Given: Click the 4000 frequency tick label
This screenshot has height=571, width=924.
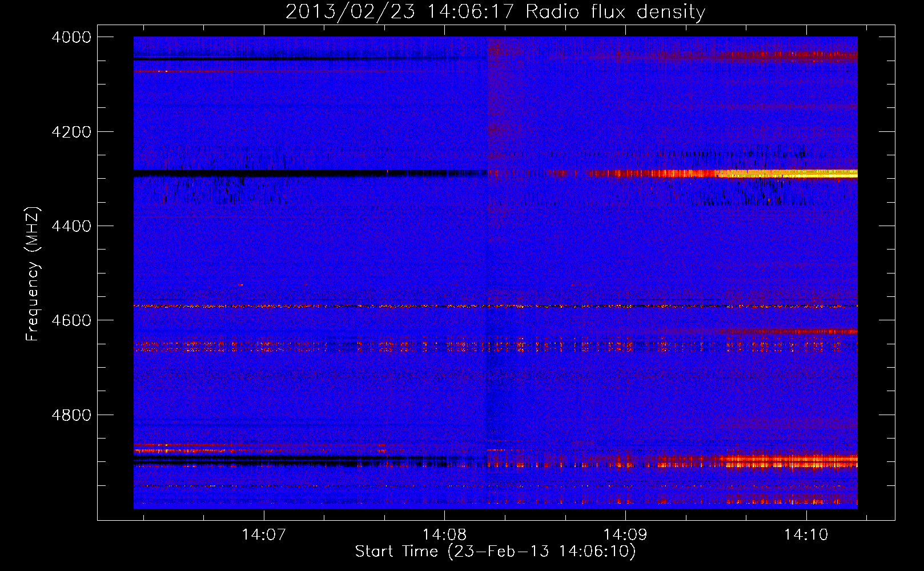Looking at the screenshot, I should 71,37.
